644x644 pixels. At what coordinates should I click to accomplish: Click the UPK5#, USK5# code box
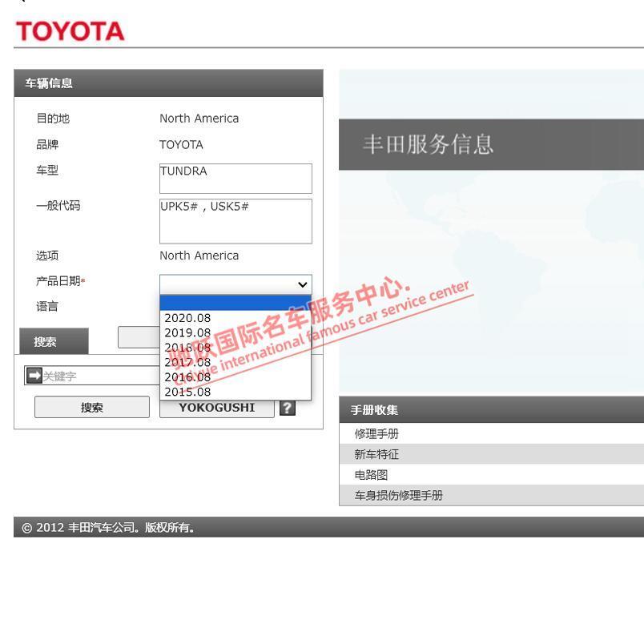tap(235, 221)
